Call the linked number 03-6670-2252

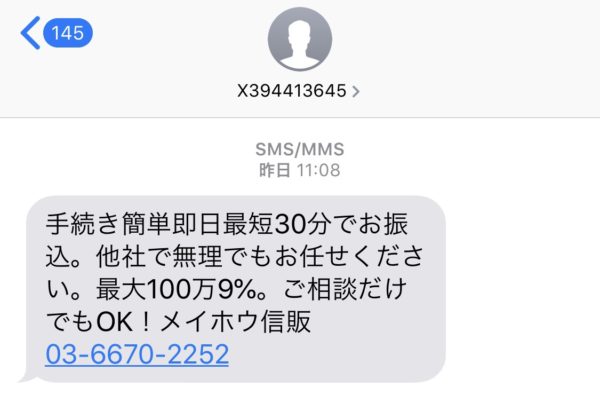tap(137, 354)
